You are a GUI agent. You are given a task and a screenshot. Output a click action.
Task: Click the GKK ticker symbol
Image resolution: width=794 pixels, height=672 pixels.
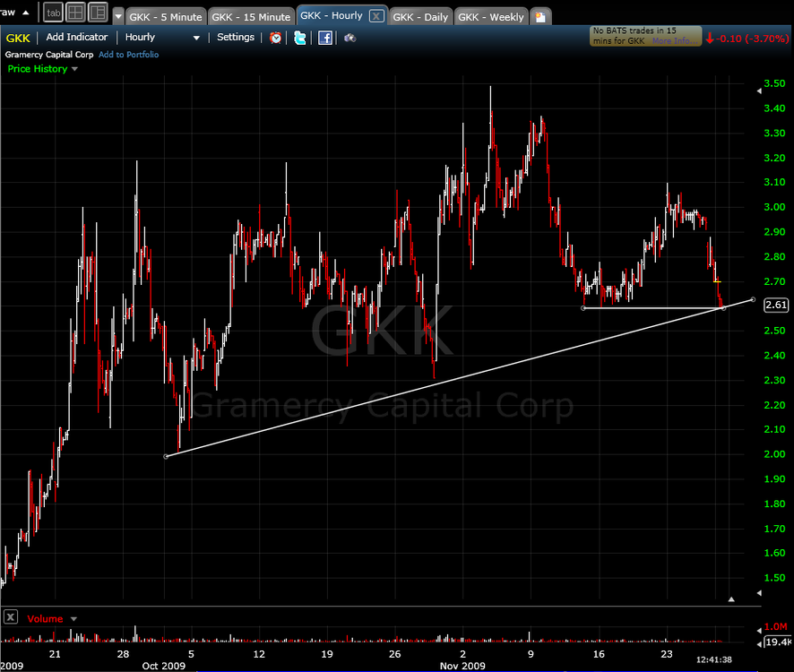pyautogui.click(x=18, y=38)
